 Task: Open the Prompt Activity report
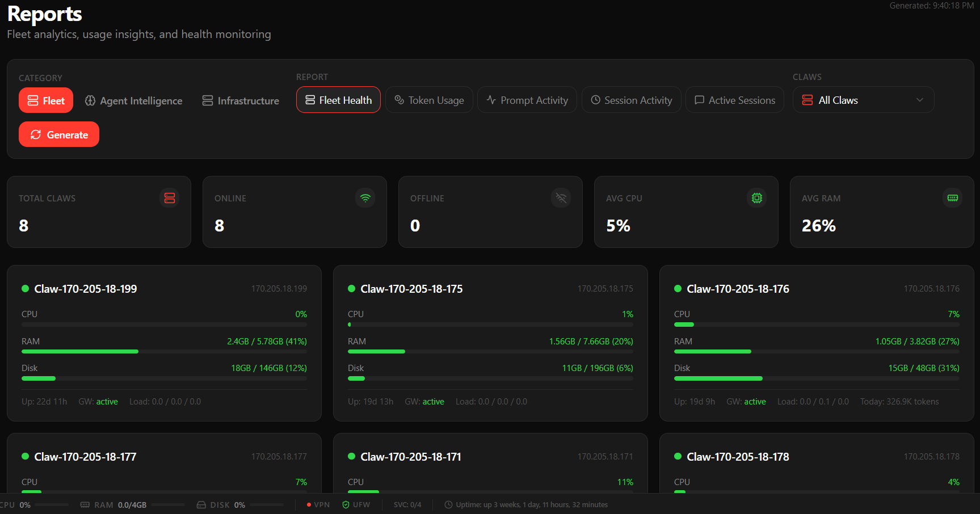click(x=527, y=100)
